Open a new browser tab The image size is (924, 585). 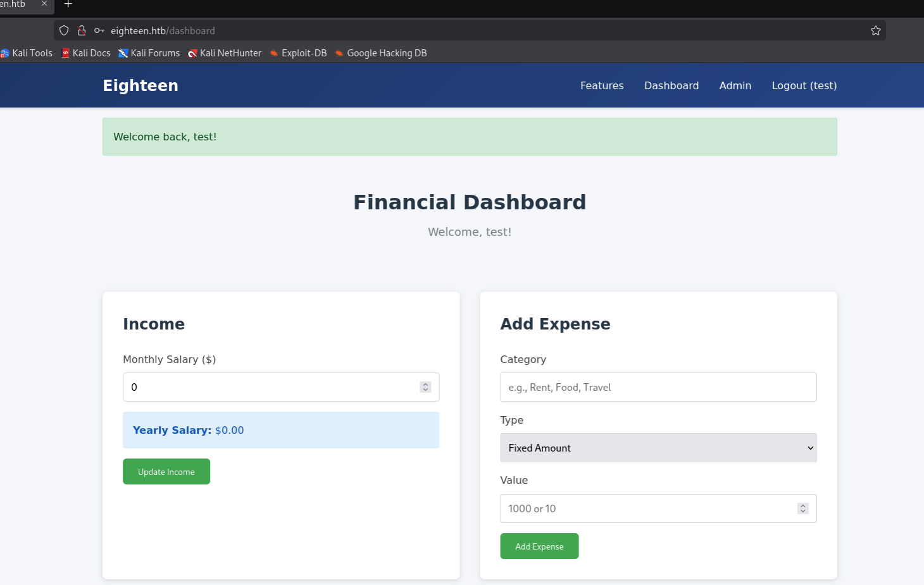(x=68, y=4)
